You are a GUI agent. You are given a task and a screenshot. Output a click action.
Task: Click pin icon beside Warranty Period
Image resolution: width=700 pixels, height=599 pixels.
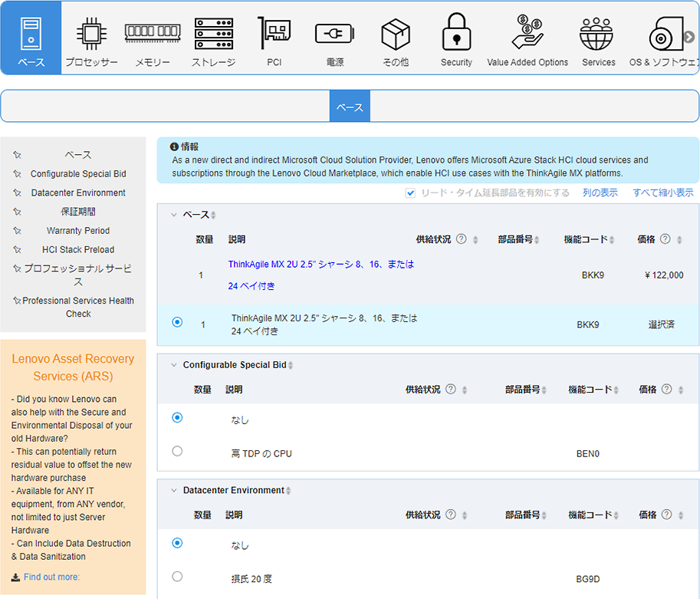pos(17,231)
